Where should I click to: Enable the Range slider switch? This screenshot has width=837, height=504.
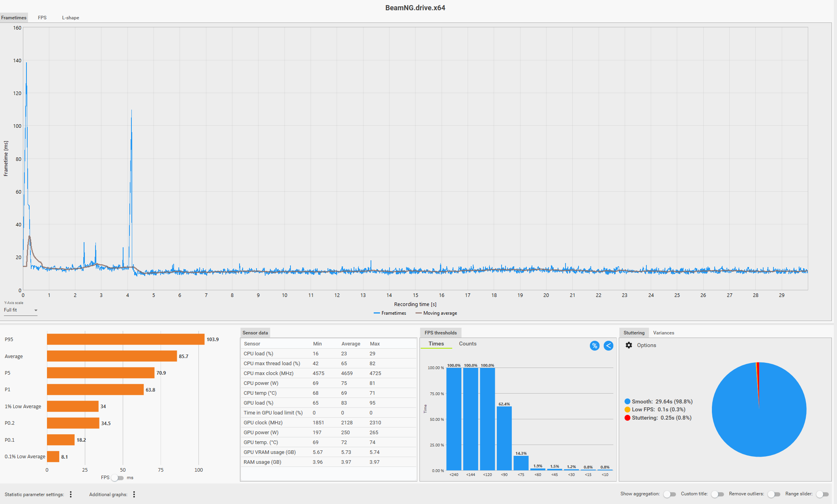tap(822, 494)
